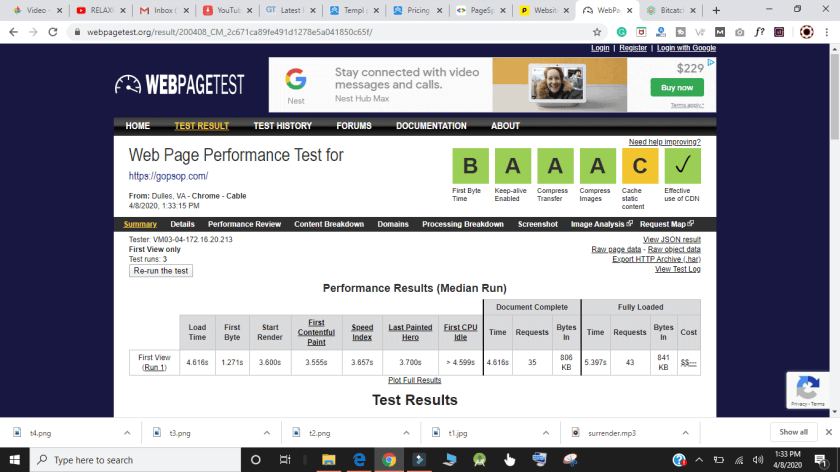This screenshot has width=840, height=472.
Task: Click the profile avatar icon in toolbar
Action: 806,32
